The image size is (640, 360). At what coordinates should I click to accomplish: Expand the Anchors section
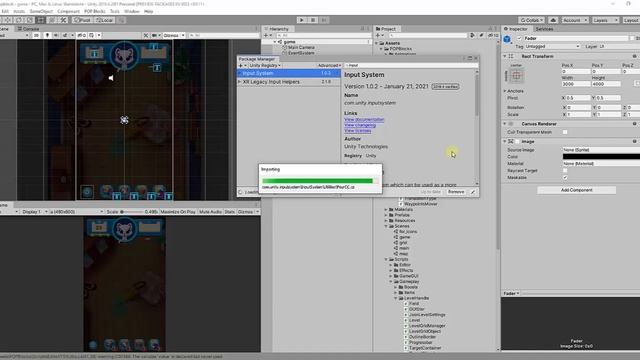505,91
